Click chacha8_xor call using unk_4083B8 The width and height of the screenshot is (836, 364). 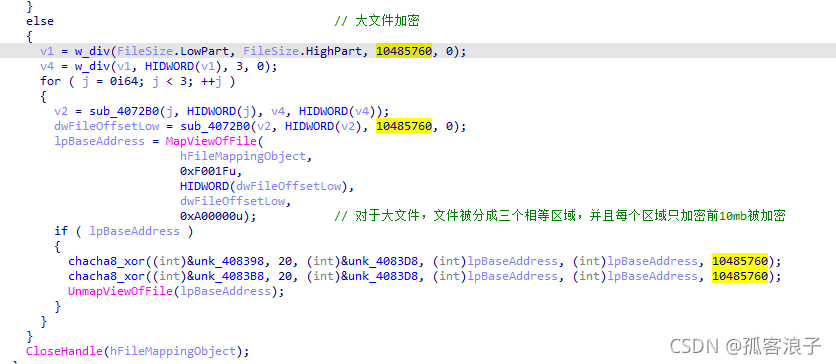[106, 276]
